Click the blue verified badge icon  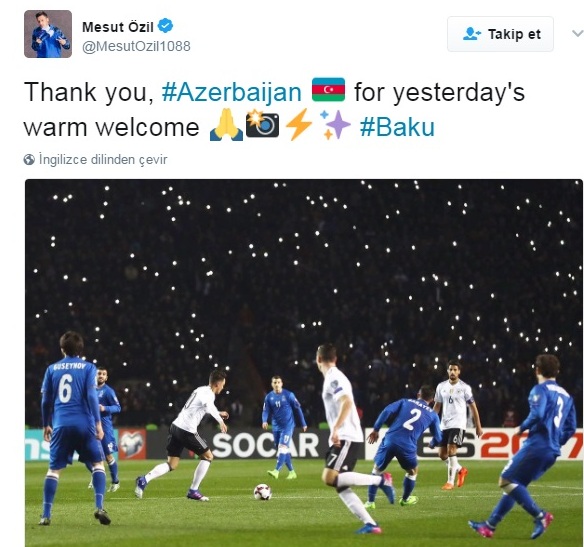(165, 26)
